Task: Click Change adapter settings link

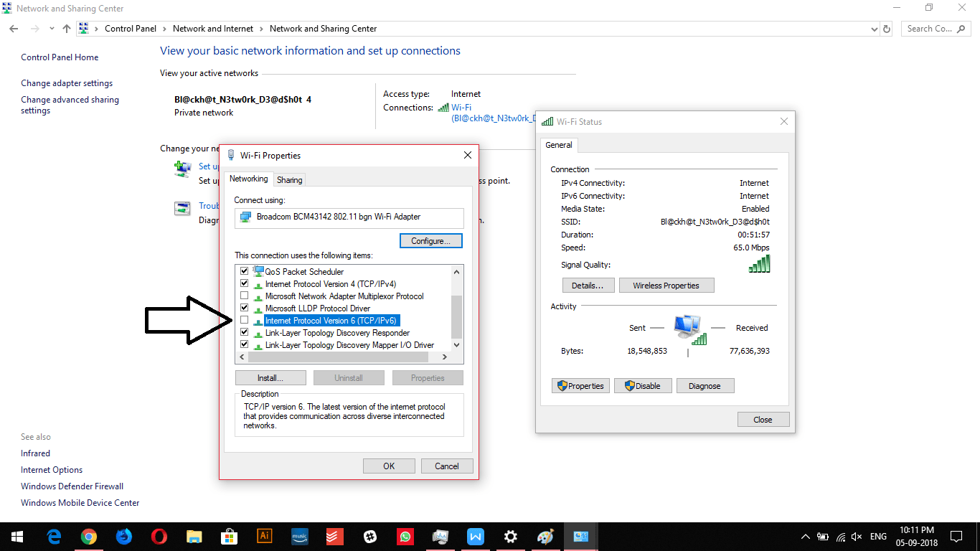Action: [x=66, y=83]
